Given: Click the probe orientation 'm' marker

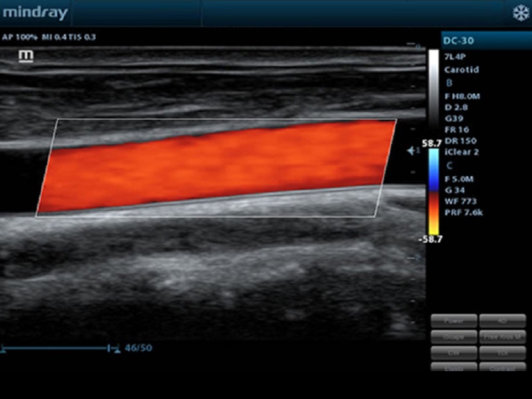Looking at the screenshot, I should pyautogui.click(x=27, y=55).
